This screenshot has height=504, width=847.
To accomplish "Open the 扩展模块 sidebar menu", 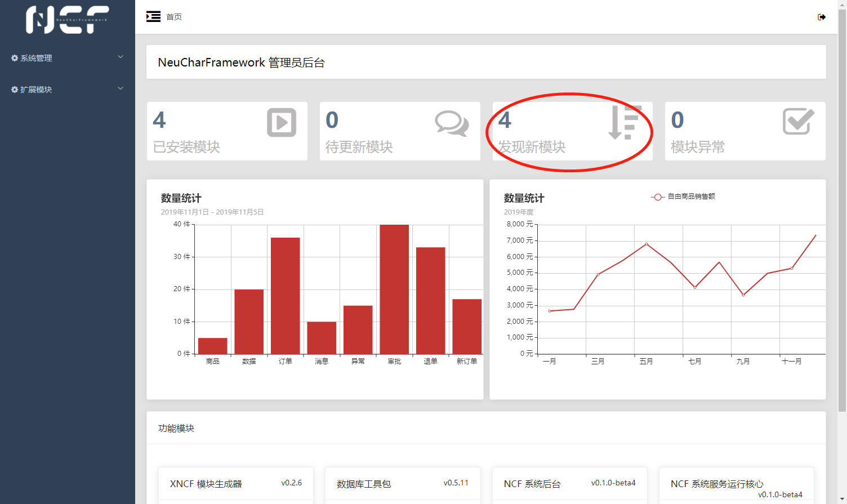I will [x=68, y=90].
